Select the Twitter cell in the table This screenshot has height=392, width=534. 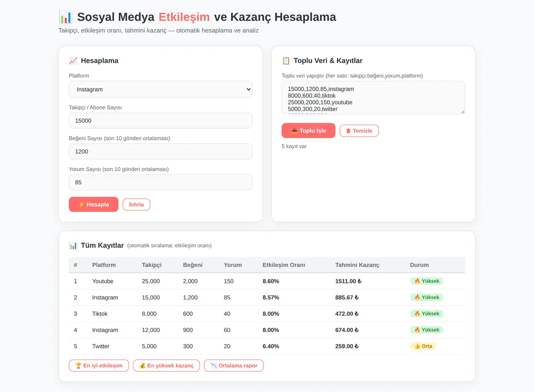pos(101,346)
